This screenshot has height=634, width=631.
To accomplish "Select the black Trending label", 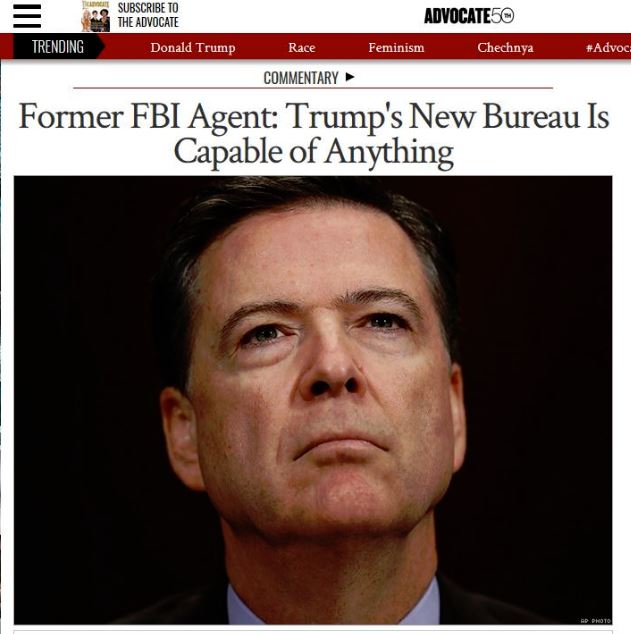I will [x=58, y=47].
